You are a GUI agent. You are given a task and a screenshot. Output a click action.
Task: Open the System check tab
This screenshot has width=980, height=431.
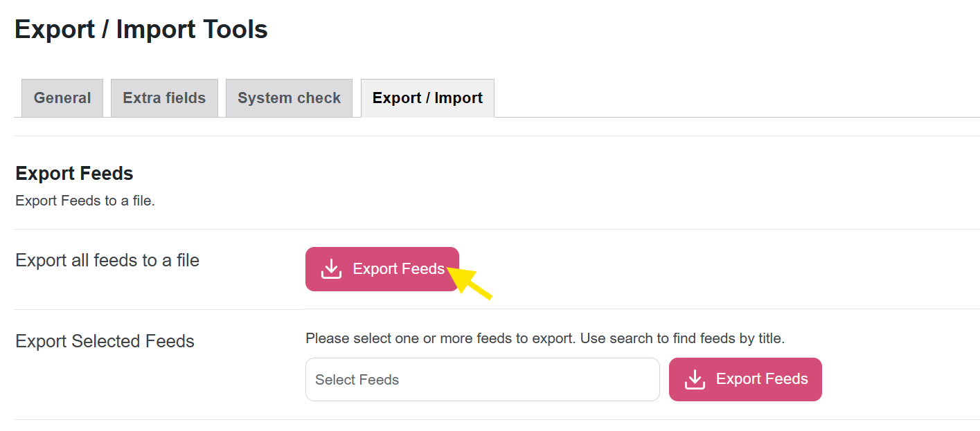pos(289,98)
